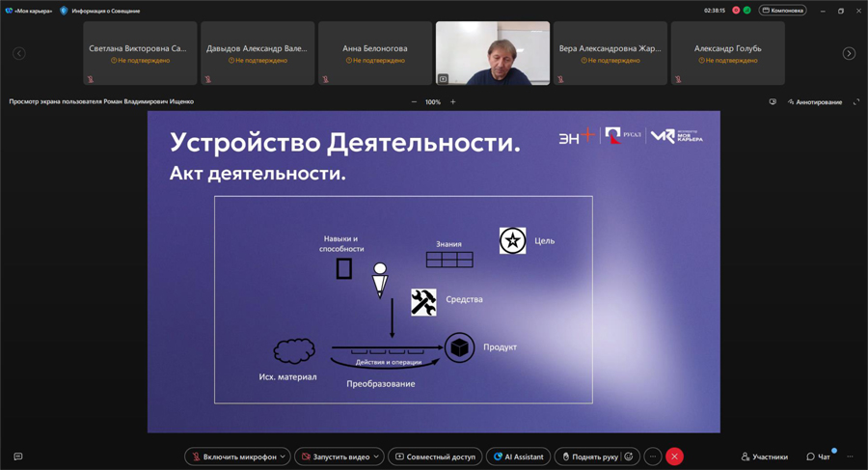Open captions icon in bottom-left corner
868x470 pixels.
click(18, 456)
